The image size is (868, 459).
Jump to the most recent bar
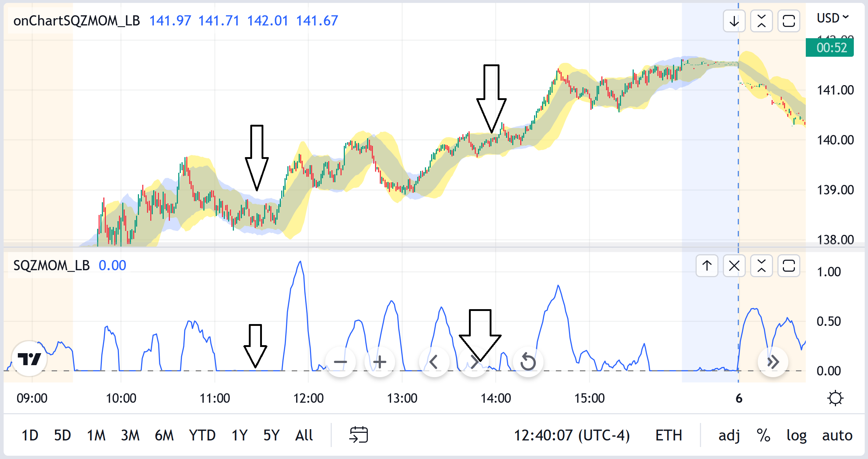click(773, 362)
